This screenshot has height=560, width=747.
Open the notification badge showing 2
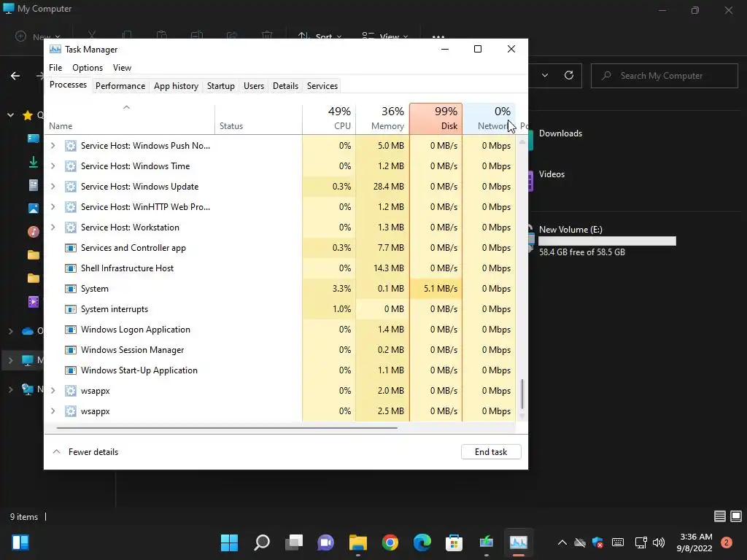pyautogui.click(x=727, y=542)
